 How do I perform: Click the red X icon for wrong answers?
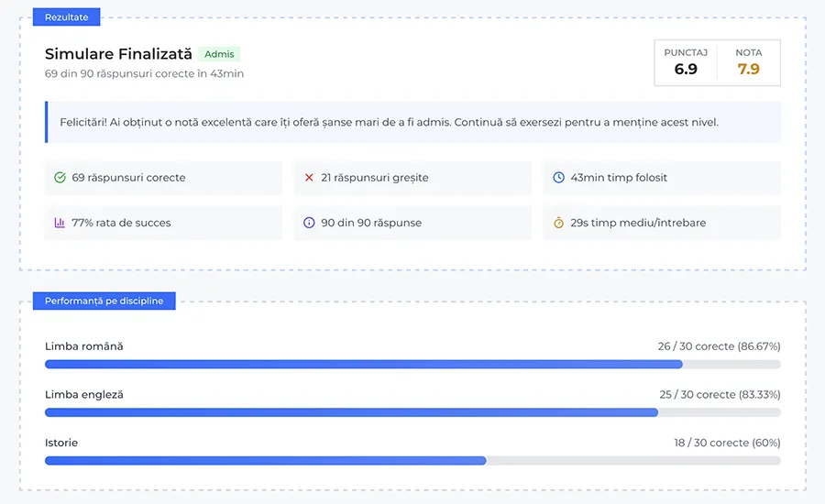[x=310, y=177]
